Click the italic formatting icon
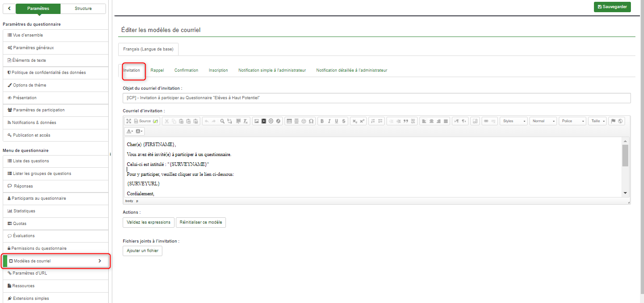 [x=329, y=121]
